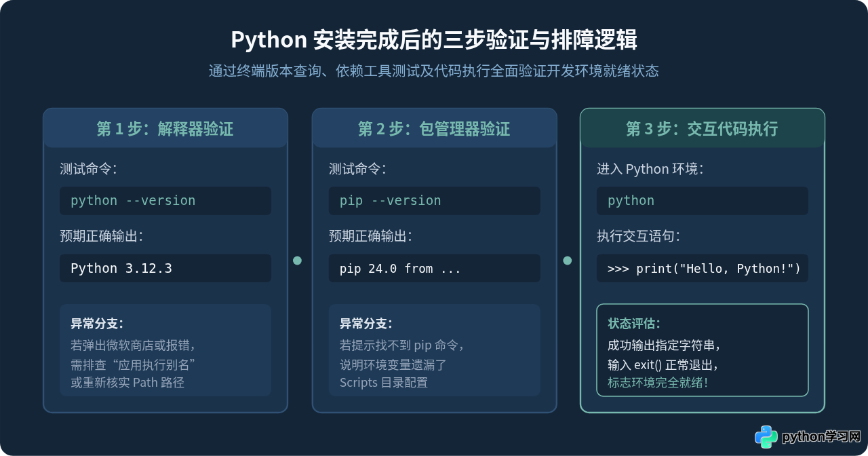Click "异常分支：" heading in step 1 card

(x=97, y=324)
